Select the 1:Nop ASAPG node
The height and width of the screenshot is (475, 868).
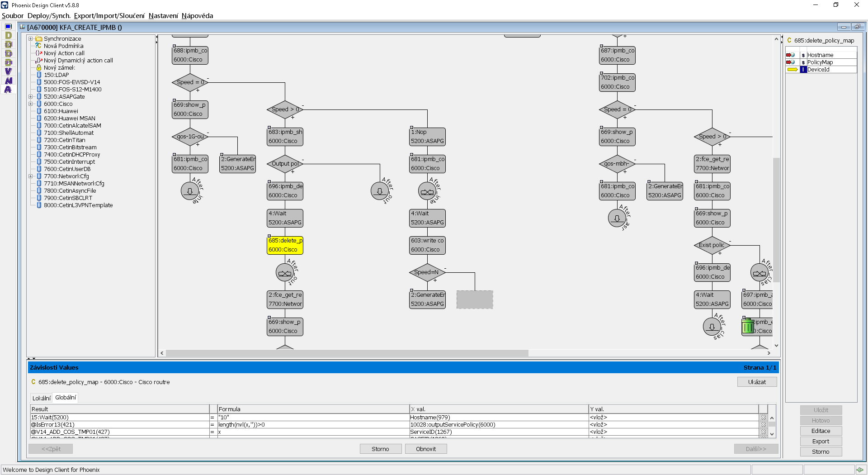427,137
